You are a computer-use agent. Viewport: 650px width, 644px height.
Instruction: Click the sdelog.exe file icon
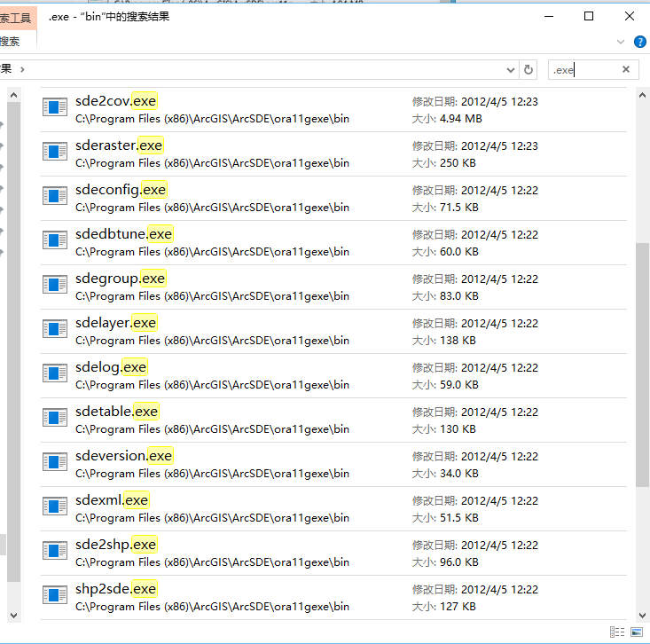[x=55, y=373]
